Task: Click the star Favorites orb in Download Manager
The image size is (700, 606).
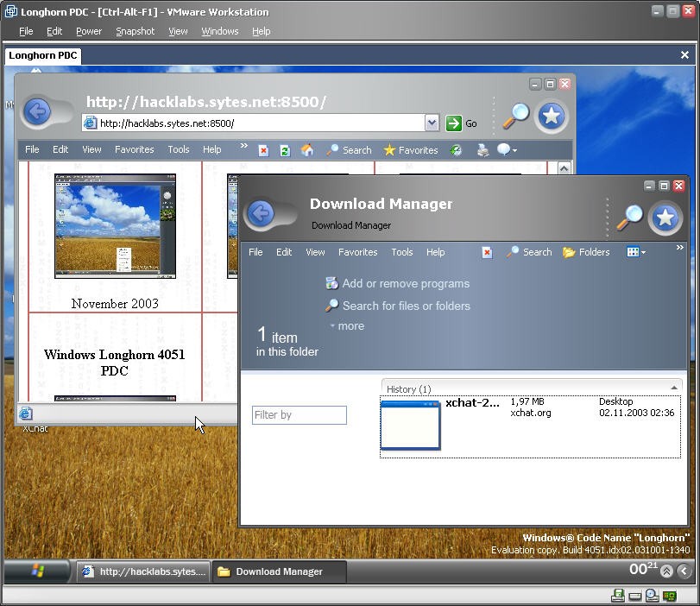Action: (665, 218)
